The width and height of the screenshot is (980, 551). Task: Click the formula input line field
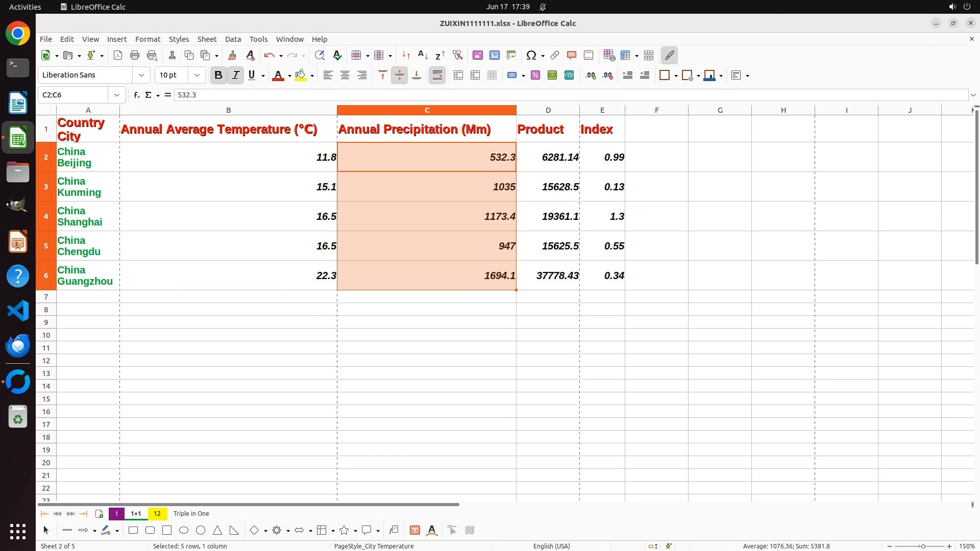[561, 95]
